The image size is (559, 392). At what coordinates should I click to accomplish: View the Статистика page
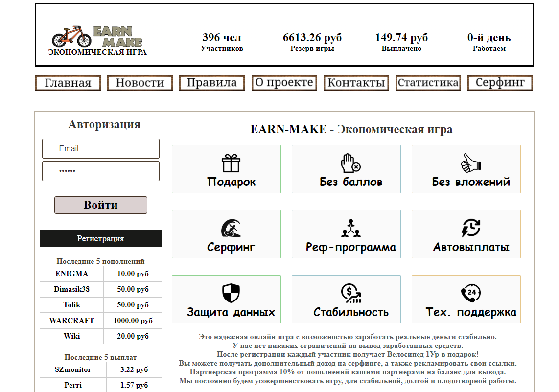click(428, 83)
